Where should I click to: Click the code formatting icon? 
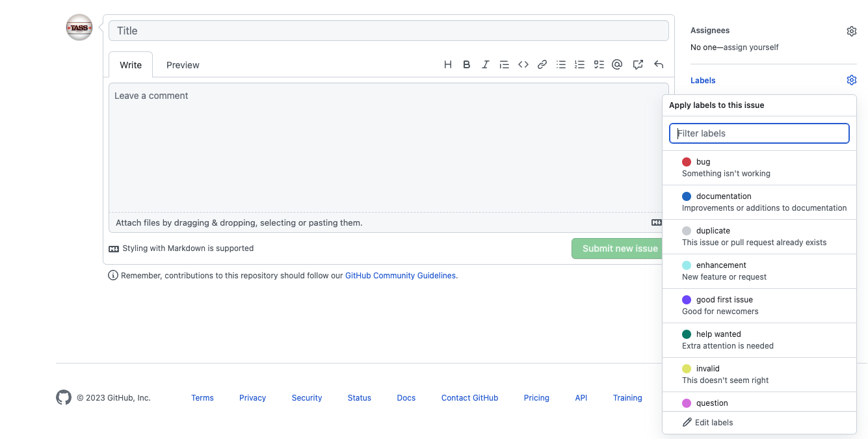pos(523,64)
